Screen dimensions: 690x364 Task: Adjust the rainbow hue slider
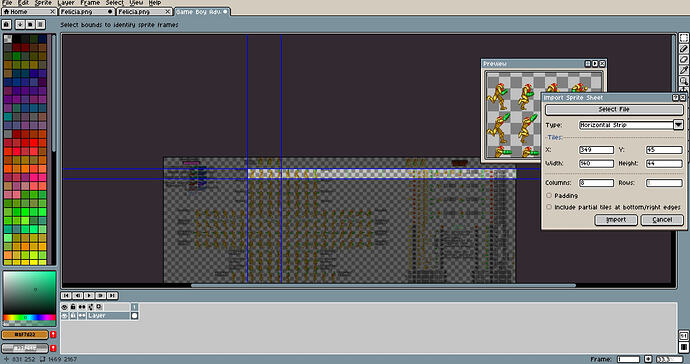[x=29, y=317]
